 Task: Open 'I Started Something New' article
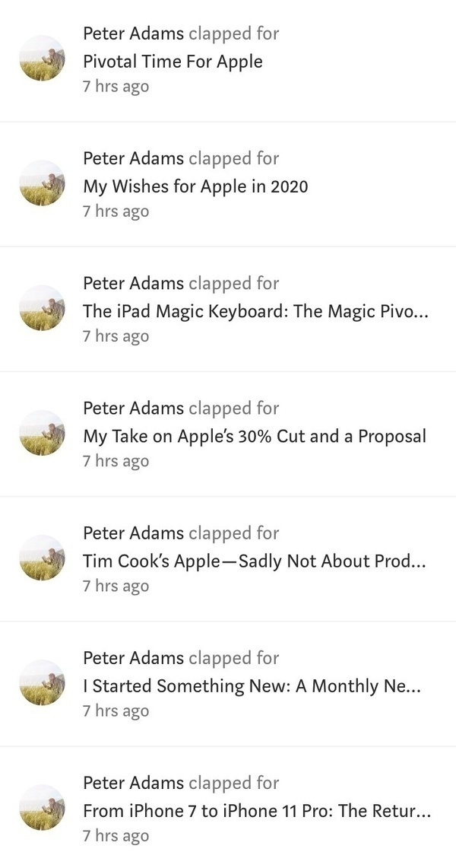(252, 686)
